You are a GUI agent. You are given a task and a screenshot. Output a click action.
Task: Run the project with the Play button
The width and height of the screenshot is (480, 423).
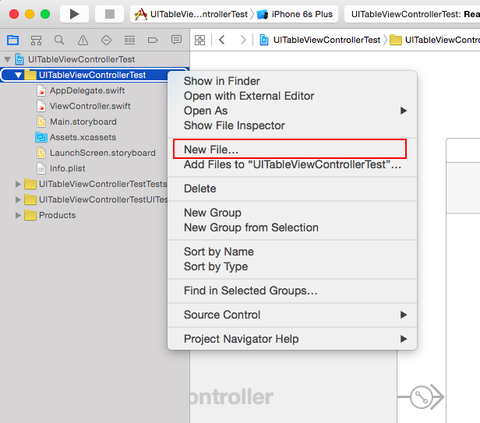pos(74,14)
